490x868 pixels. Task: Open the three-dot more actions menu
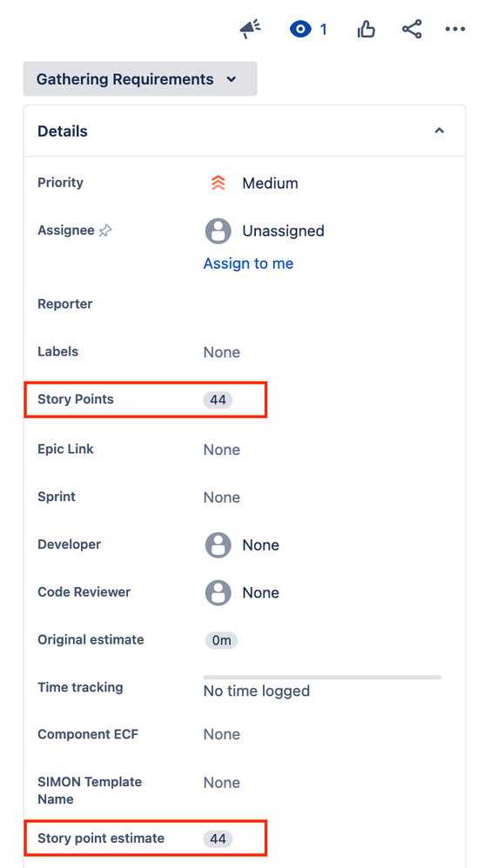click(x=455, y=30)
